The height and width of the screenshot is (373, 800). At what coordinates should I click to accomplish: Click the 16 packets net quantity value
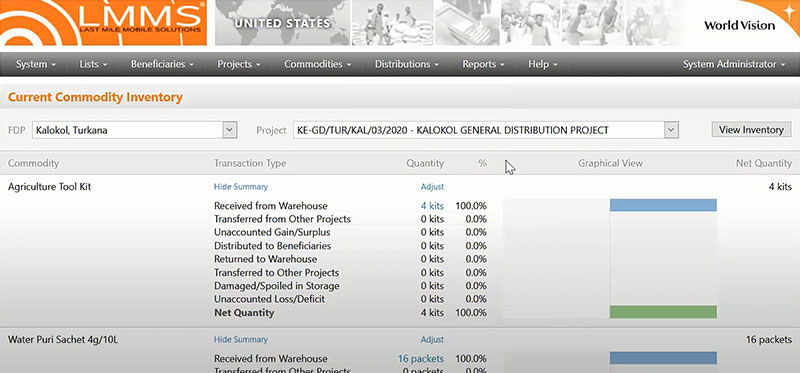coord(768,339)
